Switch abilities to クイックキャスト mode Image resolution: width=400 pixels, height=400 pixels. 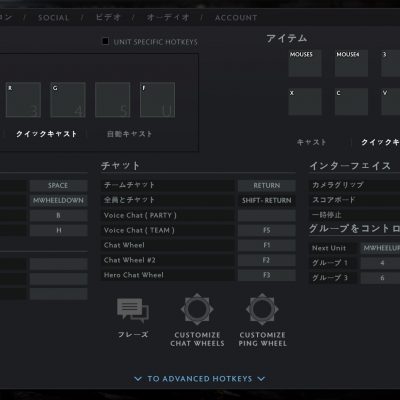[47, 134]
